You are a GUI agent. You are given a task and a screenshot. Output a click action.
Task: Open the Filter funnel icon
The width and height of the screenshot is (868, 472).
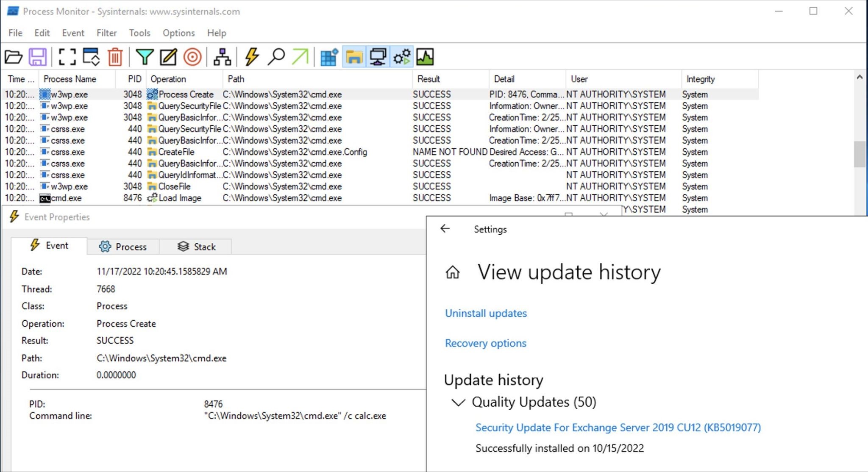tap(145, 57)
